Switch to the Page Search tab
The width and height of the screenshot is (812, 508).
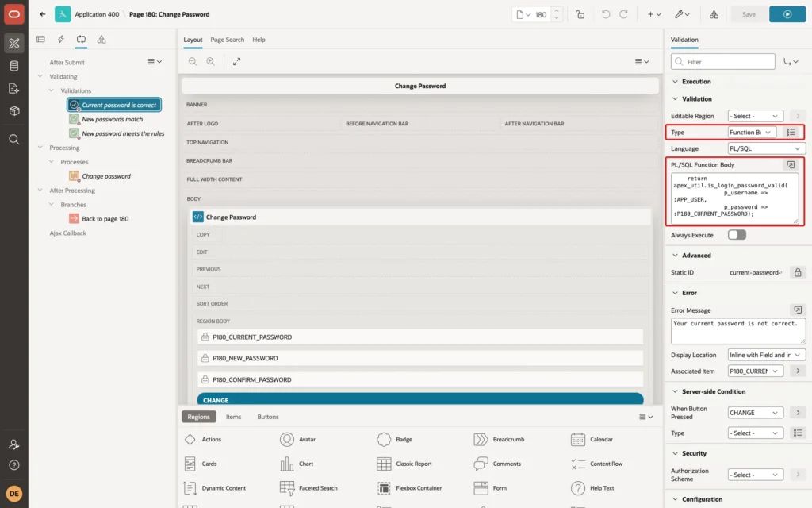(227, 40)
